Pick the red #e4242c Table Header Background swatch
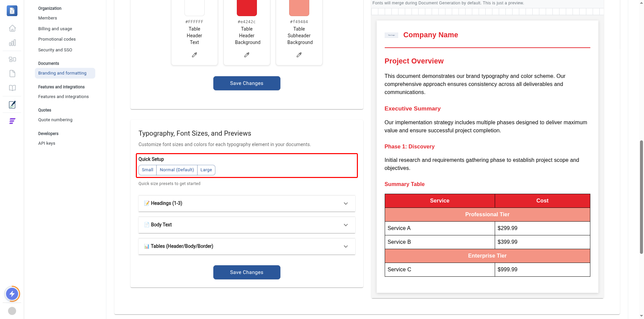 tap(247, 7)
